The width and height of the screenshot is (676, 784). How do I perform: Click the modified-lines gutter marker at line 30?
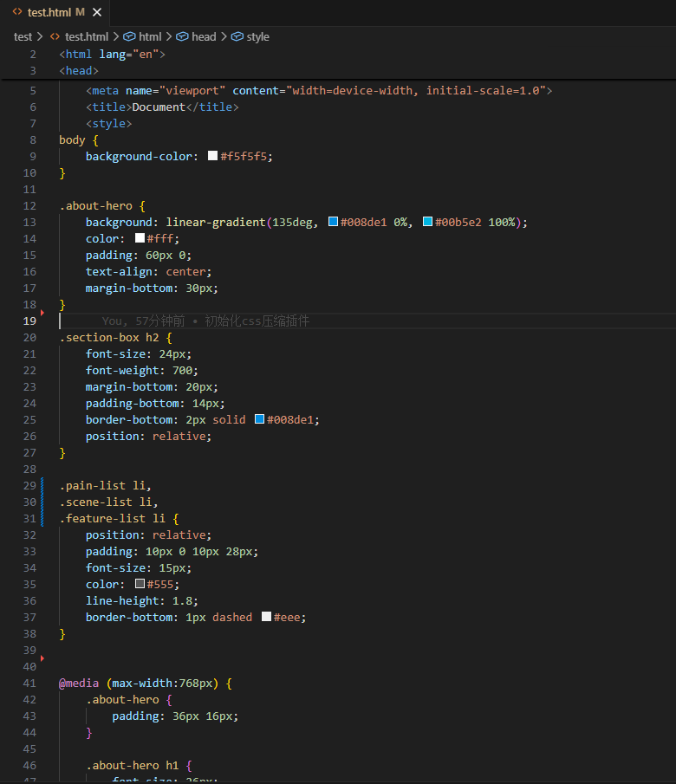(x=42, y=502)
